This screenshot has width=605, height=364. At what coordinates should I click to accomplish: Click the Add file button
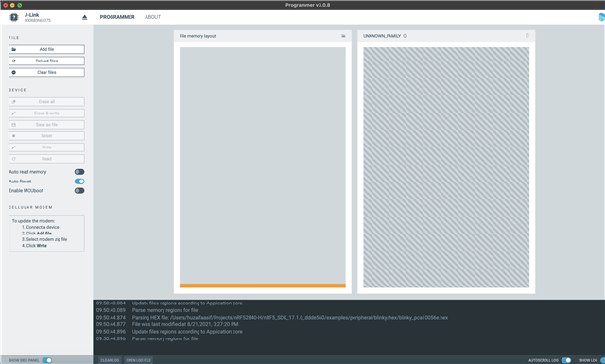tap(46, 49)
